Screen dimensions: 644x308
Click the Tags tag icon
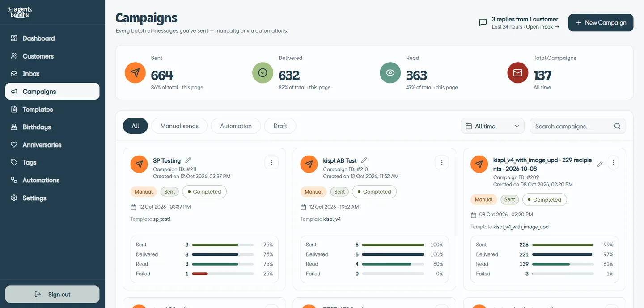coord(14,162)
